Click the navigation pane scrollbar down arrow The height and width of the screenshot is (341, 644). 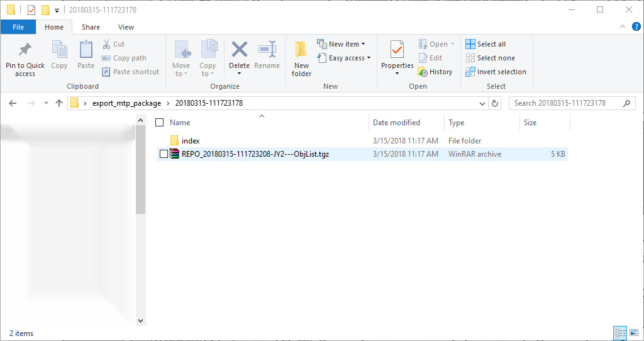coord(140,320)
